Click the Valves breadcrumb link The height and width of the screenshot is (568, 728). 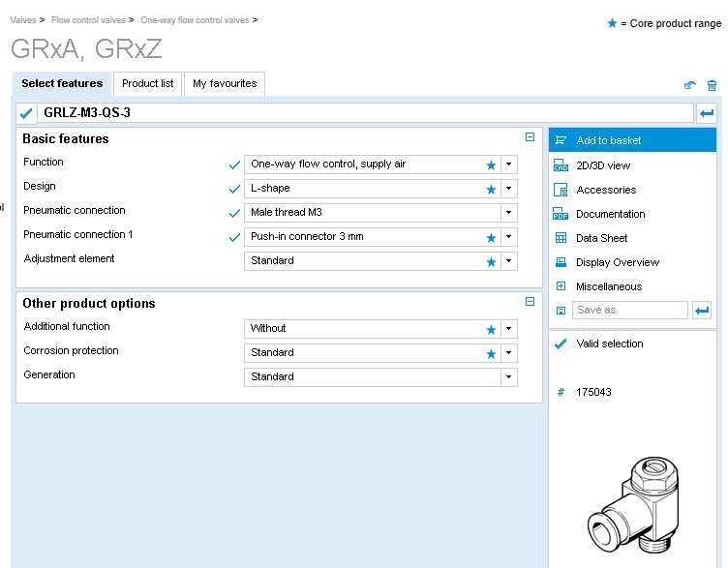click(x=23, y=20)
